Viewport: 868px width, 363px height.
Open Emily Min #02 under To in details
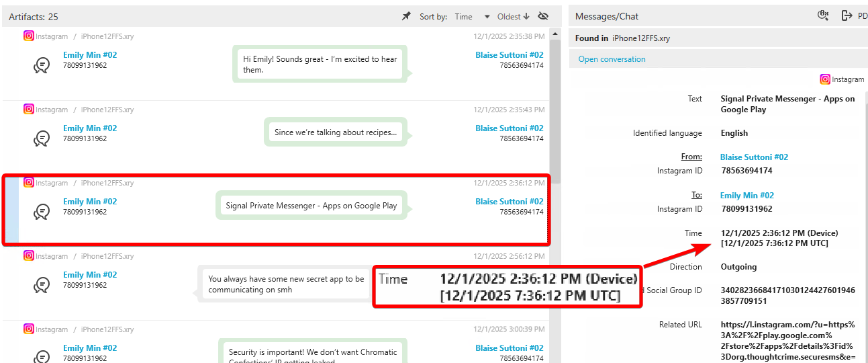pyautogui.click(x=747, y=196)
